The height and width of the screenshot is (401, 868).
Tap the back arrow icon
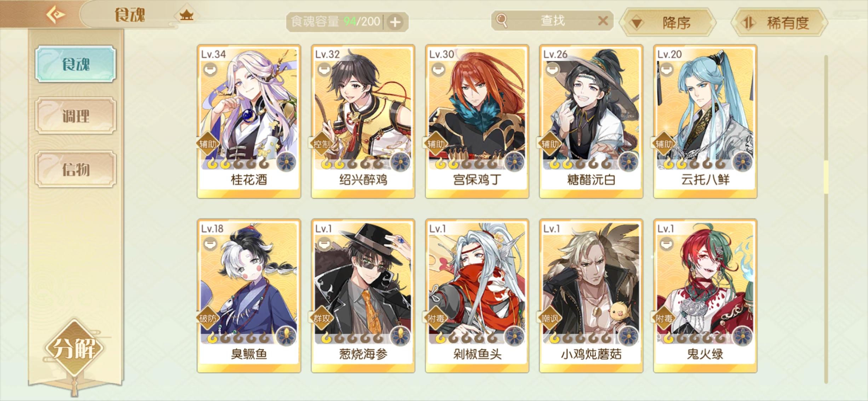click(x=56, y=15)
